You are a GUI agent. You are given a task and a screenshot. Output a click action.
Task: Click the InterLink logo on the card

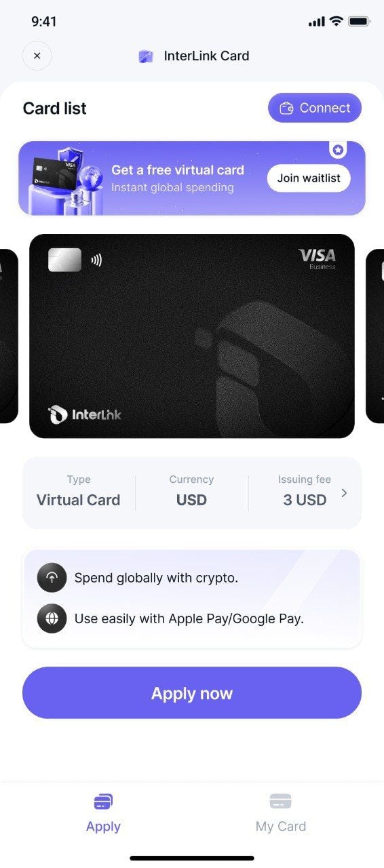pos(85,414)
